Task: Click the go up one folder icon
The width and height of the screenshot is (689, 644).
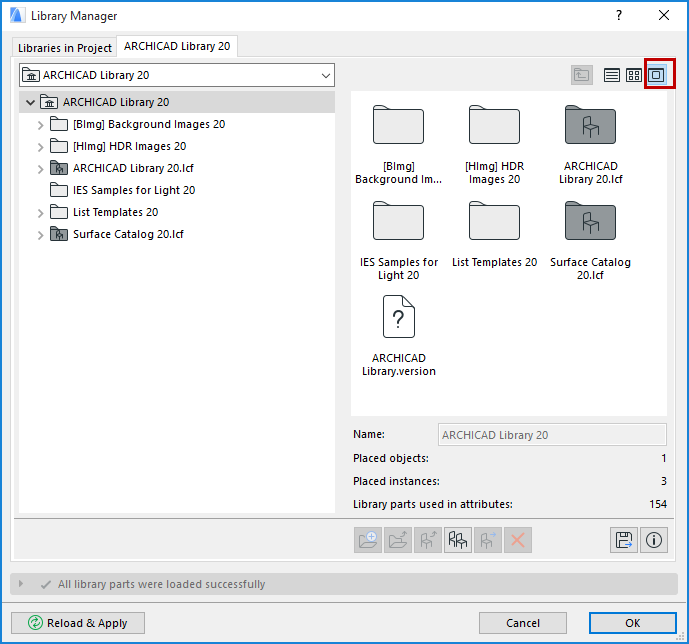Action: [581, 75]
